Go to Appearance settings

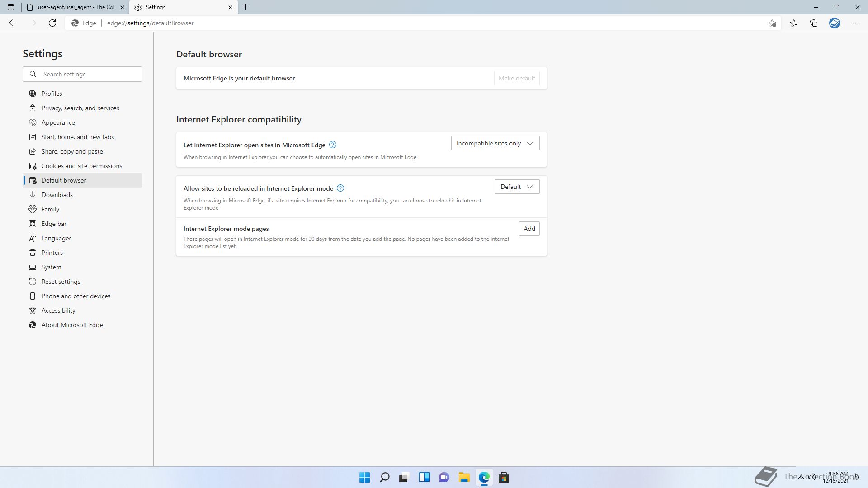[82, 122]
